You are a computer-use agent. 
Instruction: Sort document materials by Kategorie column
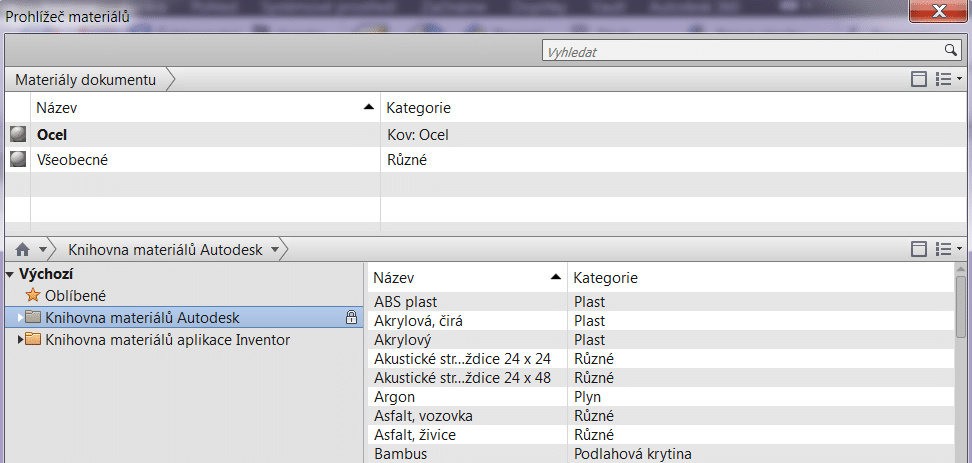coord(673,108)
